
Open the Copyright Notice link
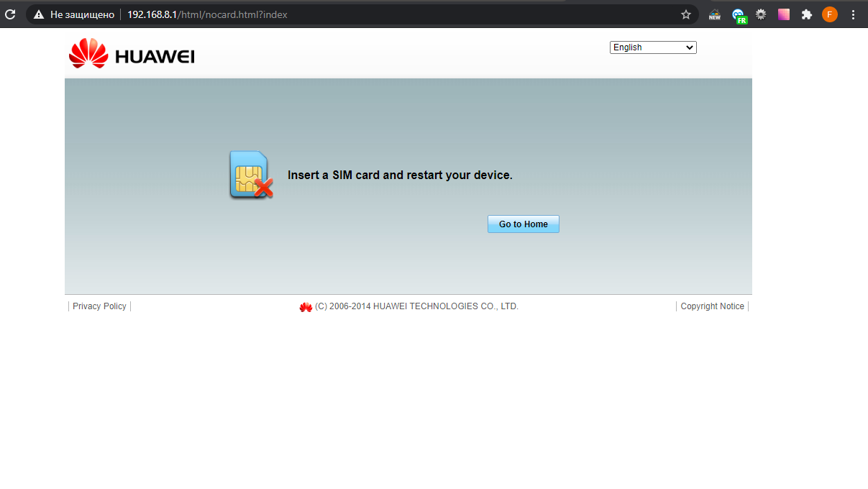click(x=712, y=306)
